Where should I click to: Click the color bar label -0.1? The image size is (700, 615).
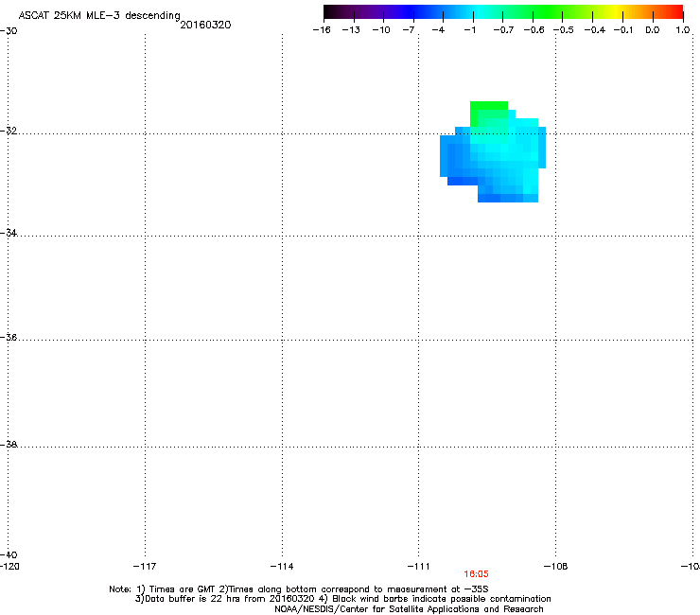(623, 30)
